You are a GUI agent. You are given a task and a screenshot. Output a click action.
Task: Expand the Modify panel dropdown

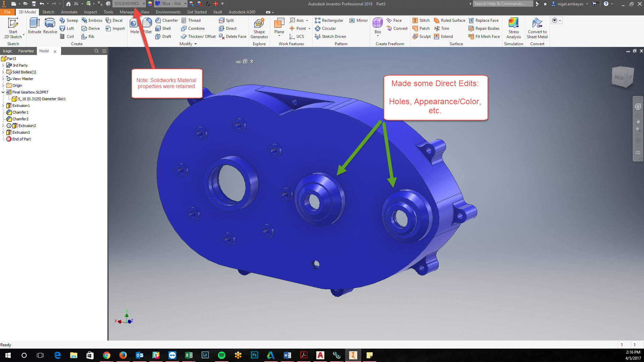click(195, 44)
